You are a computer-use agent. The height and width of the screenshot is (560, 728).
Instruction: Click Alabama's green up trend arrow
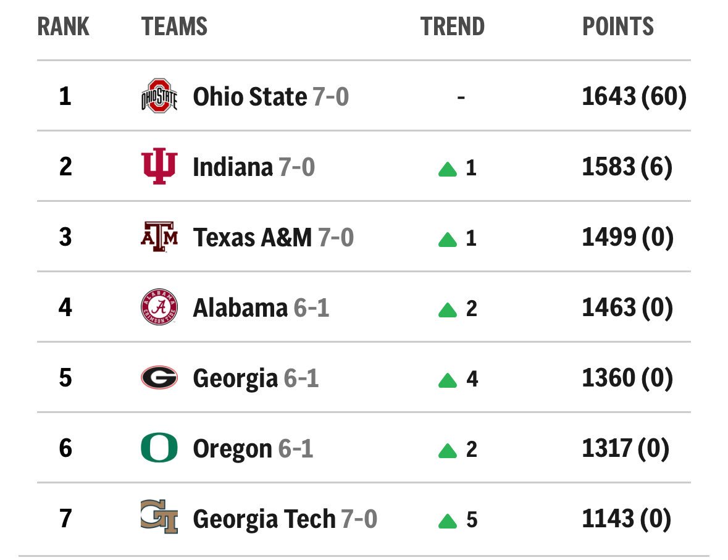coord(448,309)
